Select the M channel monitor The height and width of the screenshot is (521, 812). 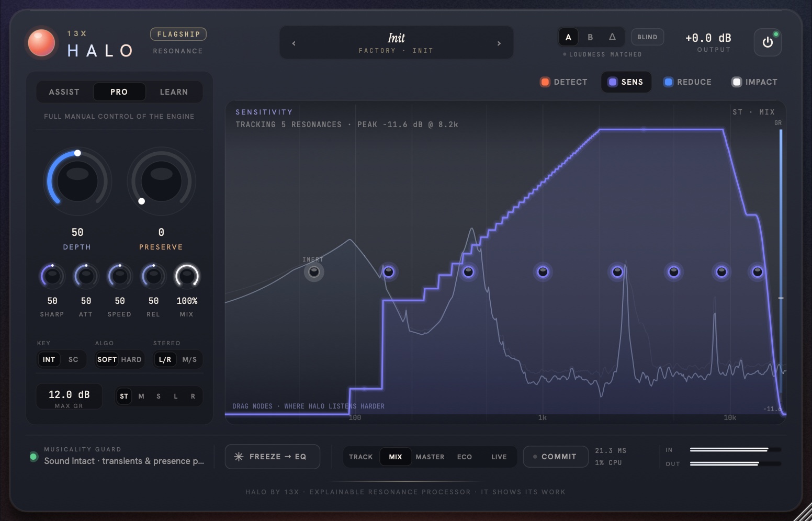pyautogui.click(x=141, y=397)
